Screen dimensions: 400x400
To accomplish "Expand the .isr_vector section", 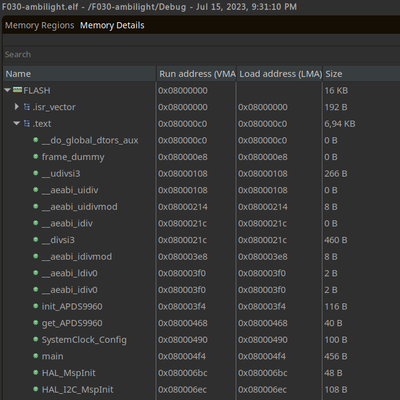I will point(16,107).
